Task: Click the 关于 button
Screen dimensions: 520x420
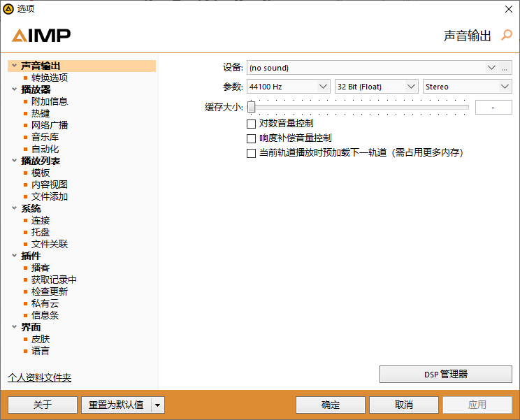Action: point(43,405)
